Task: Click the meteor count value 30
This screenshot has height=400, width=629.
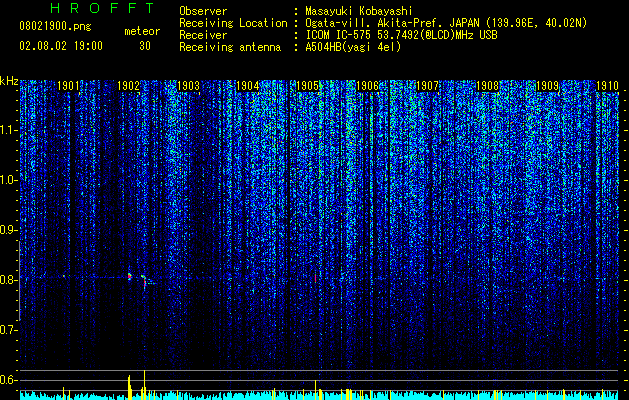Action: [145, 46]
